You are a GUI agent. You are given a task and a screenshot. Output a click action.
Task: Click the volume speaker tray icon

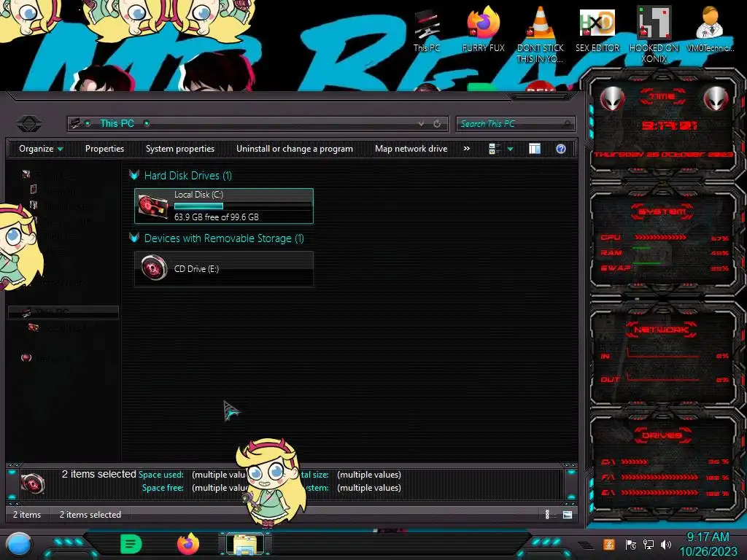tap(666, 544)
